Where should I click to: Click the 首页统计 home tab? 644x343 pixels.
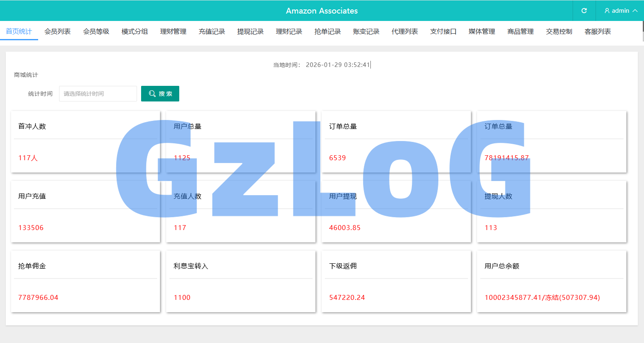(x=19, y=32)
